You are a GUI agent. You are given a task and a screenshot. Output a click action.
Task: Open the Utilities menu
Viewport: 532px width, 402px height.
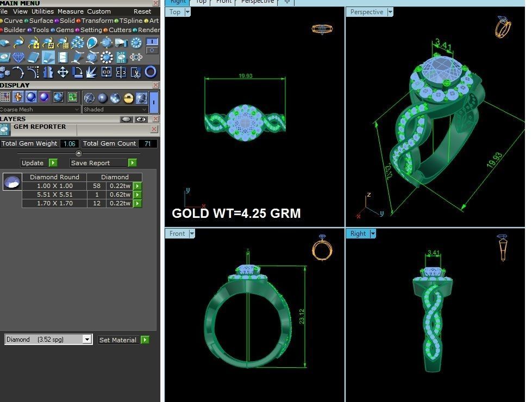pyautogui.click(x=43, y=11)
